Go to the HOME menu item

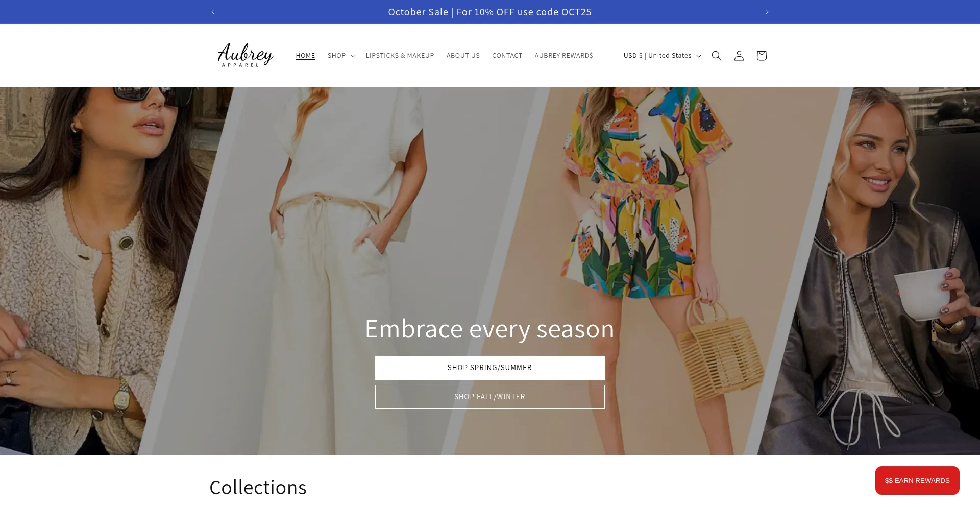pos(305,56)
